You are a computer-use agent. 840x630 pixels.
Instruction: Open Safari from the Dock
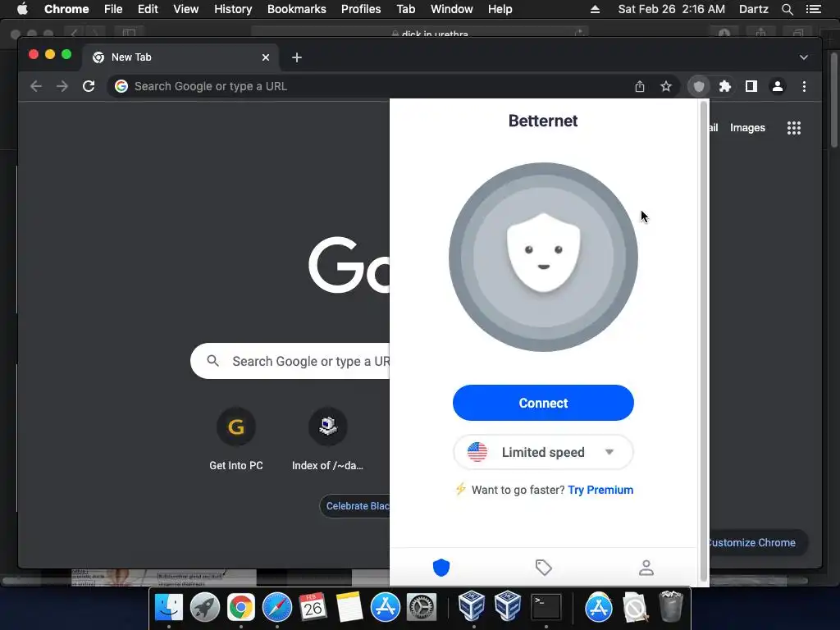coord(277,607)
